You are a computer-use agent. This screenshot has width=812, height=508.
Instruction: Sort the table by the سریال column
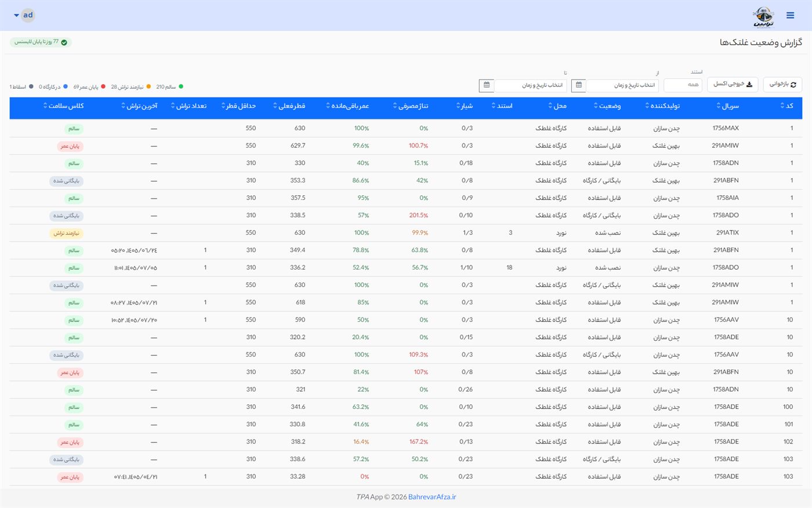[x=727, y=106]
